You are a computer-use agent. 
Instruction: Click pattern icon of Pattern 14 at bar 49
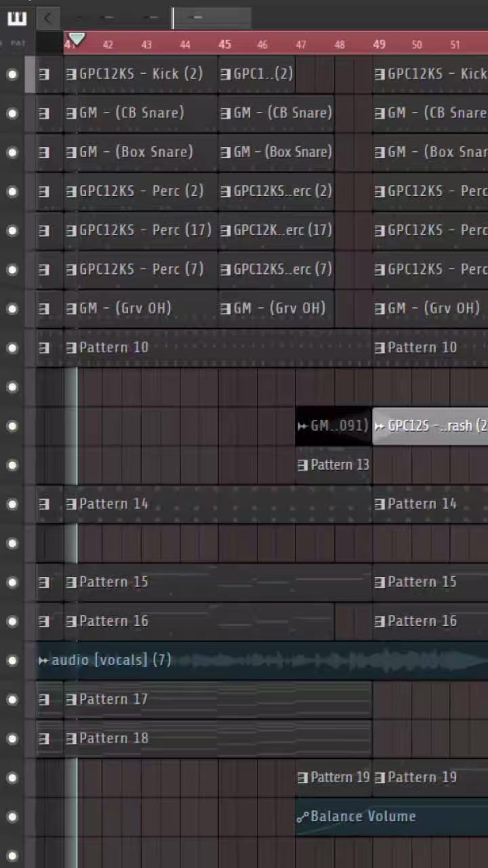click(380, 504)
